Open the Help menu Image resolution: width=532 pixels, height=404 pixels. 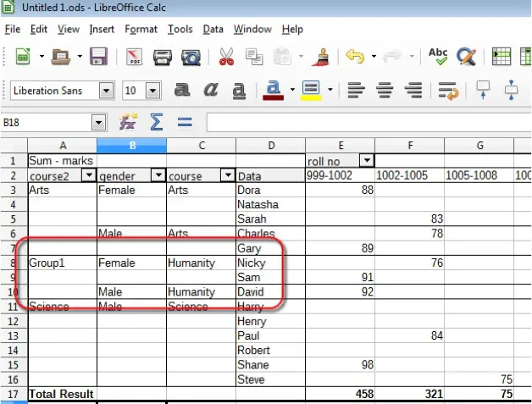[x=292, y=29]
